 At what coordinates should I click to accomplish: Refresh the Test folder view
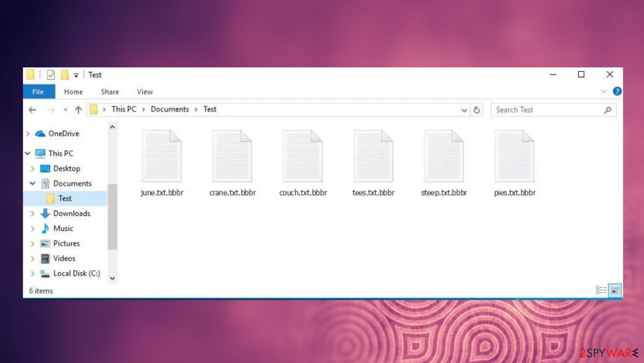pyautogui.click(x=476, y=110)
